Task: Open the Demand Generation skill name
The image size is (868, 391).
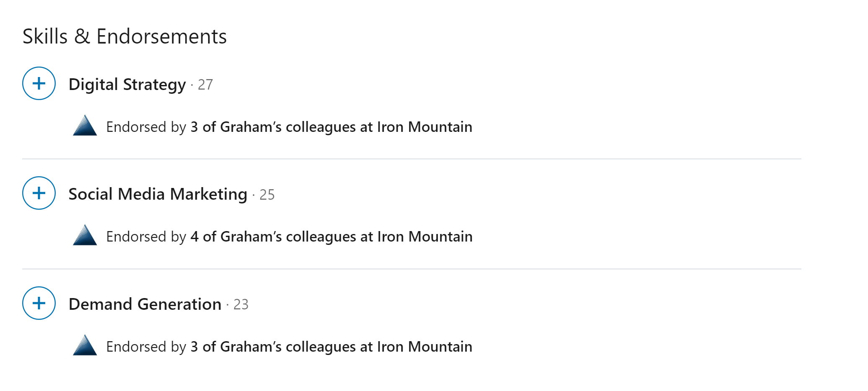Action: point(145,304)
